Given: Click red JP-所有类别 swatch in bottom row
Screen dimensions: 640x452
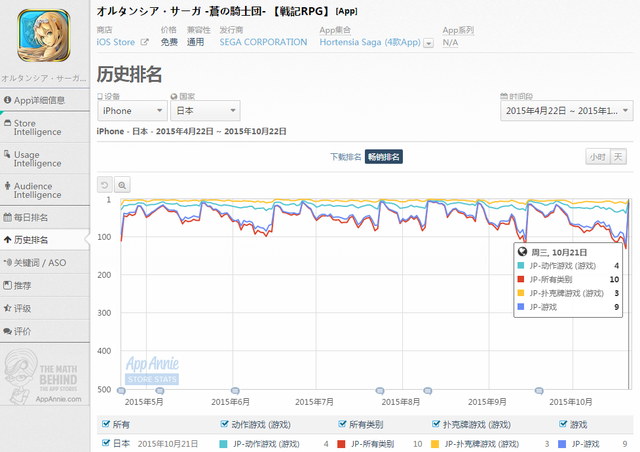Looking at the screenshot, I should (x=341, y=444).
